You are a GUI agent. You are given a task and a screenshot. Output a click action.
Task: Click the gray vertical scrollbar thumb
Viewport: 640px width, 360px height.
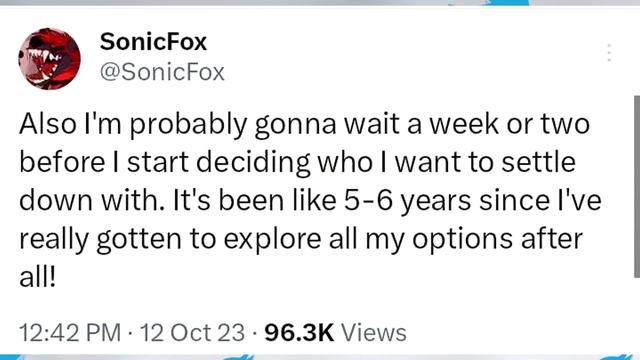tap(637, 187)
